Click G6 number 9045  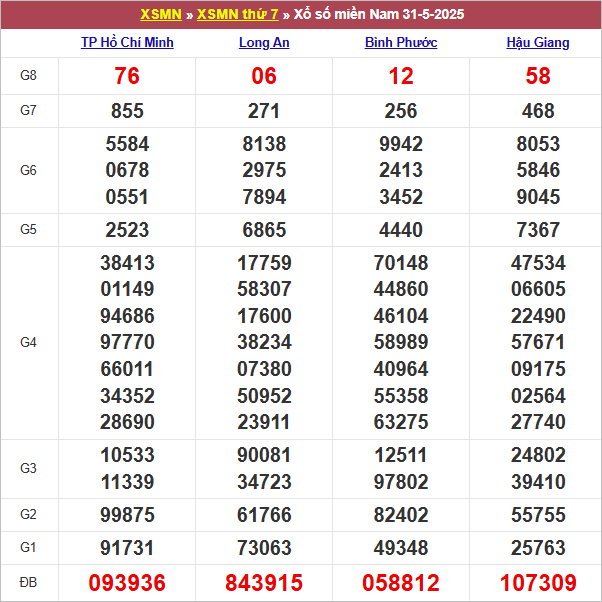538,197
